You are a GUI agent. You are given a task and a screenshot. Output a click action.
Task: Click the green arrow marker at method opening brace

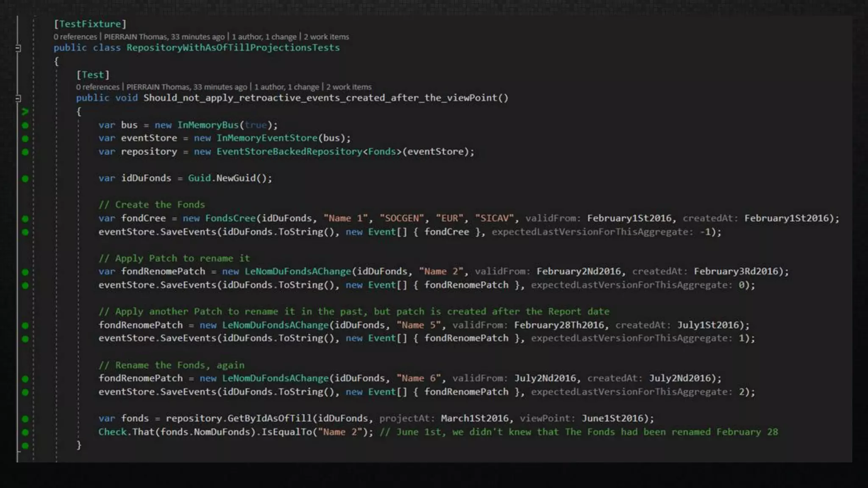[x=25, y=111]
